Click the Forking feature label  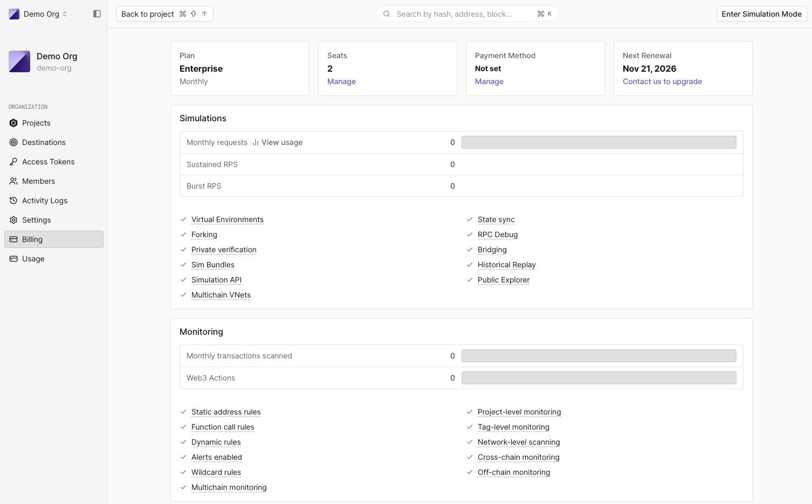204,234
